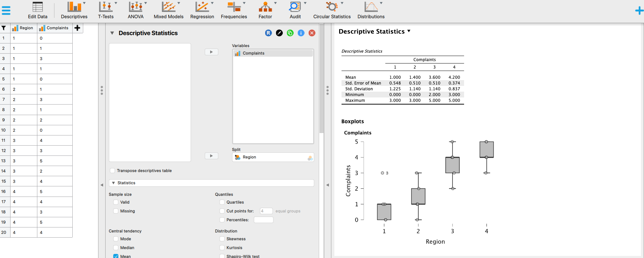The image size is (644, 258).
Task: Open analysis help info icon
Action: pos(301,33)
